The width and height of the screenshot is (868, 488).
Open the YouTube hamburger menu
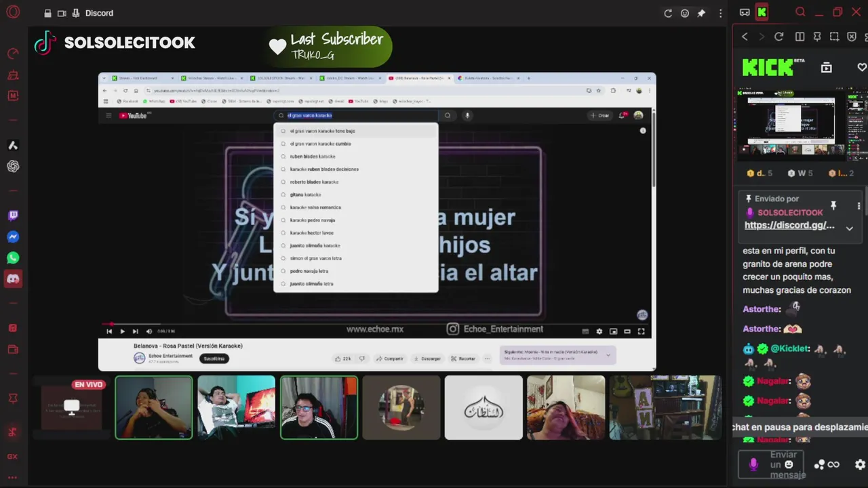point(108,115)
